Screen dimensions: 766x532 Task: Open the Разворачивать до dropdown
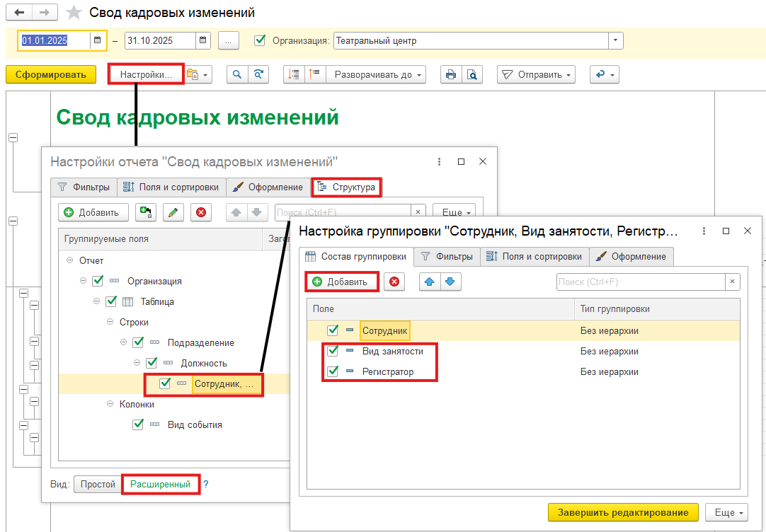tap(376, 75)
